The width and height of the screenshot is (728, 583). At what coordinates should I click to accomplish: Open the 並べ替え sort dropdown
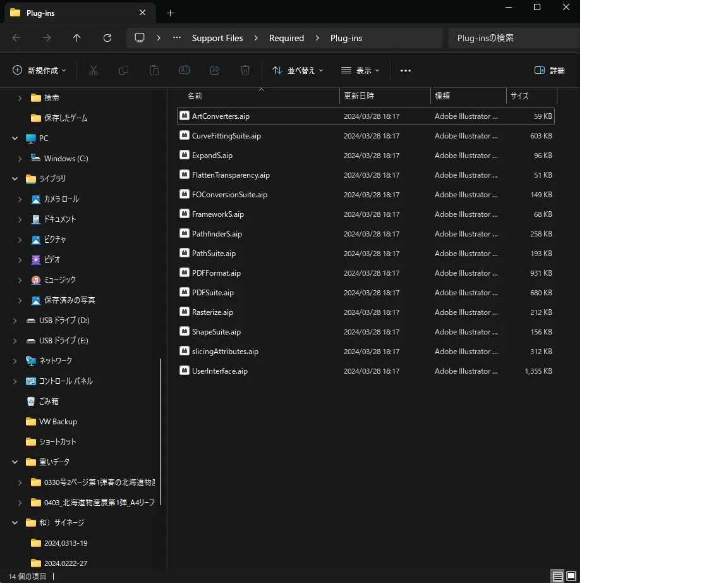click(298, 71)
